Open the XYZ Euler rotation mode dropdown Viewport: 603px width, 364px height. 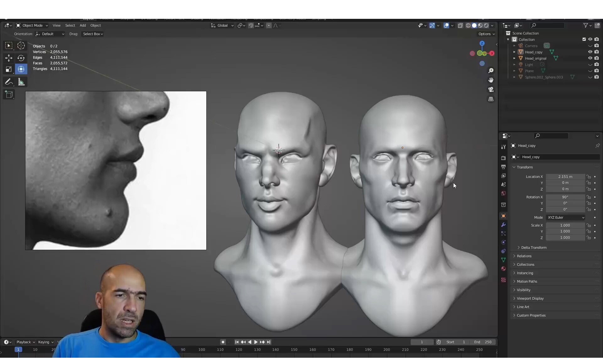click(566, 217)
